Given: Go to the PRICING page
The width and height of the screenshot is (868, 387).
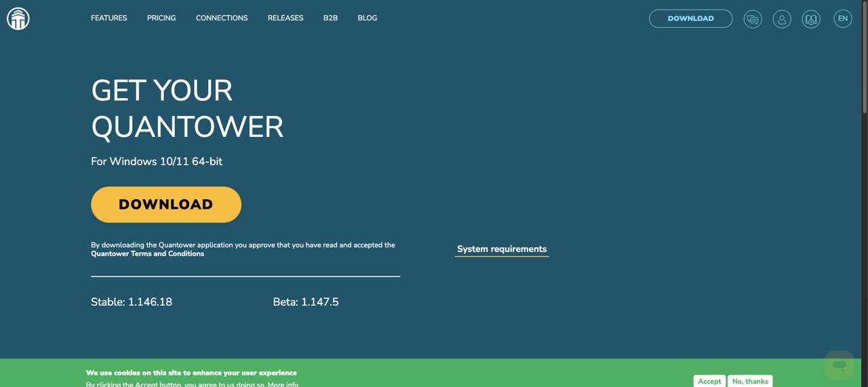Looking at the screenshot, I should click(161, 18).
